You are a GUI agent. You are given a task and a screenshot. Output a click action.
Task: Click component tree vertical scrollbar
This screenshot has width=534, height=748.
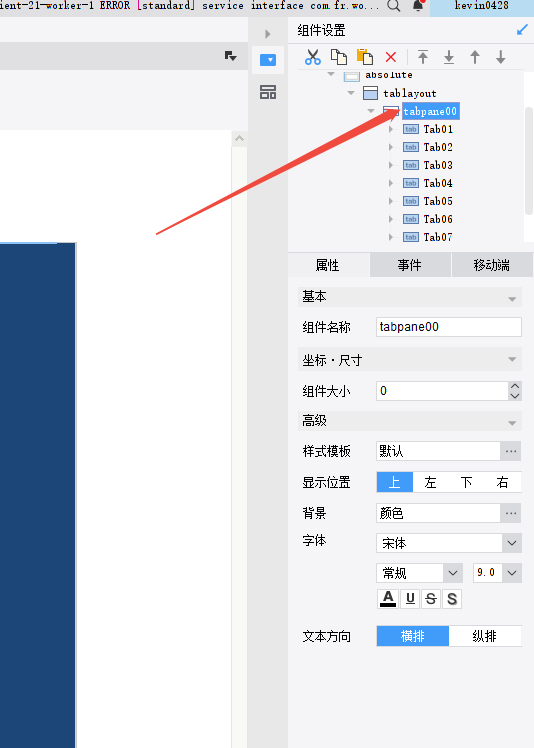coord(528,161)
